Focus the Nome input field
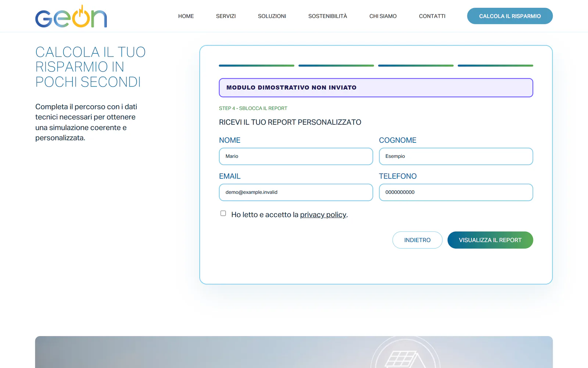 296,156
